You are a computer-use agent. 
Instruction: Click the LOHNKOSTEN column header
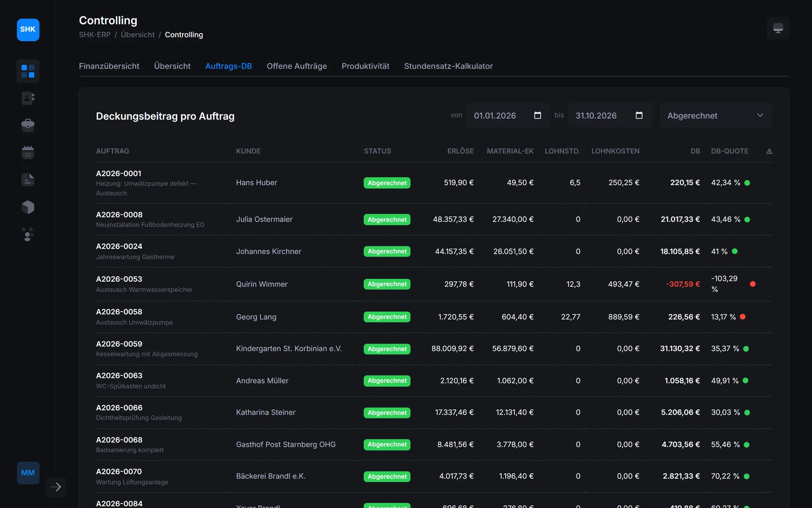tap(615, 151)
